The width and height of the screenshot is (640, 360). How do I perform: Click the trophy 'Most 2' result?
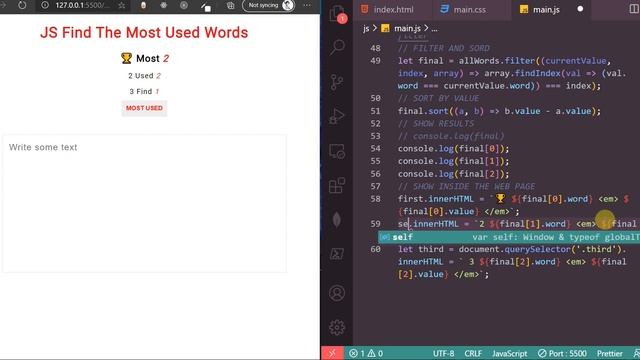coord(144,59)
